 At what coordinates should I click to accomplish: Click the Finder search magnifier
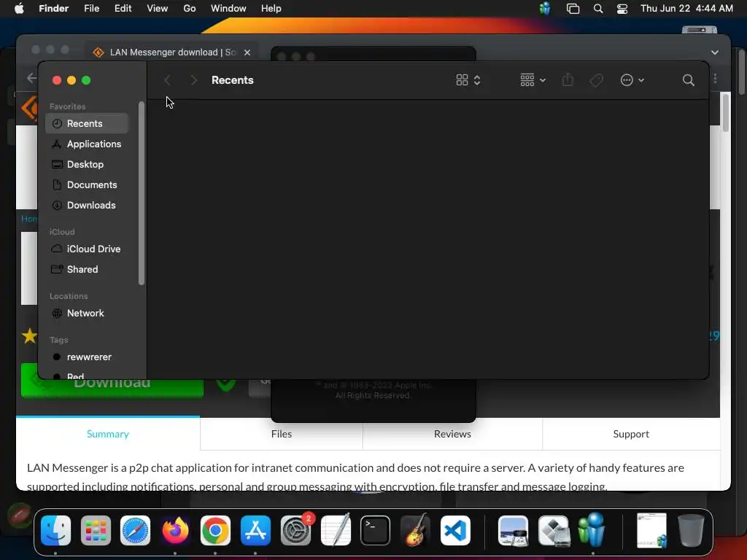(x=689, y=80)
